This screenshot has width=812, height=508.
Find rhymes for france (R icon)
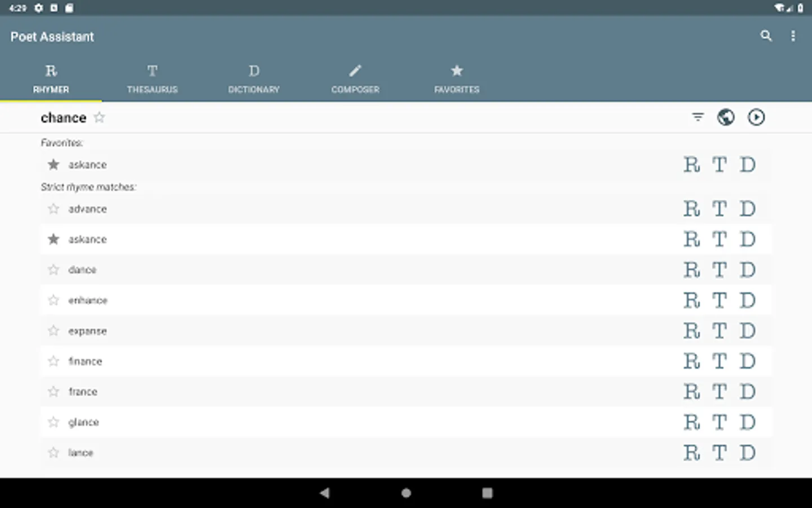coord(692,392)
